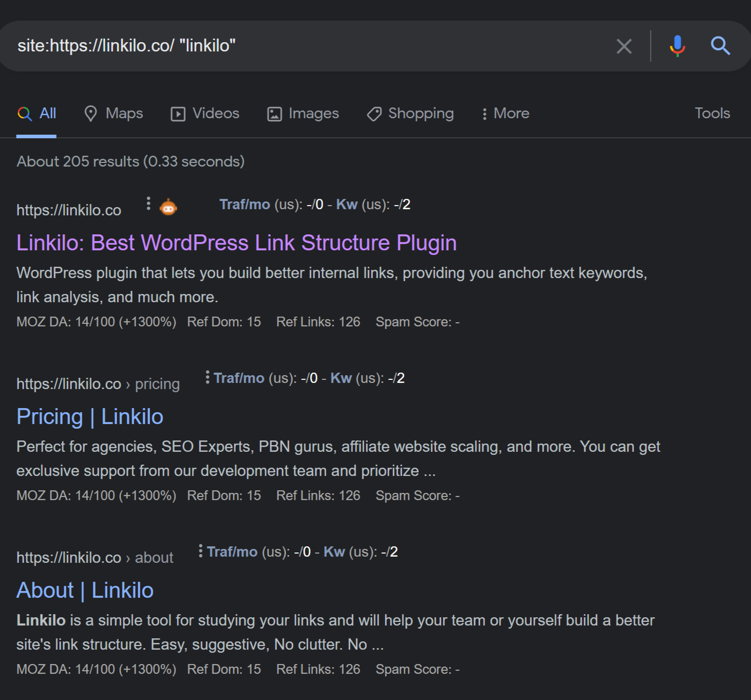Click 'MOZ DA: 14/100 (+1300%)' under about result
751x700 pixels.
[97, 670]
